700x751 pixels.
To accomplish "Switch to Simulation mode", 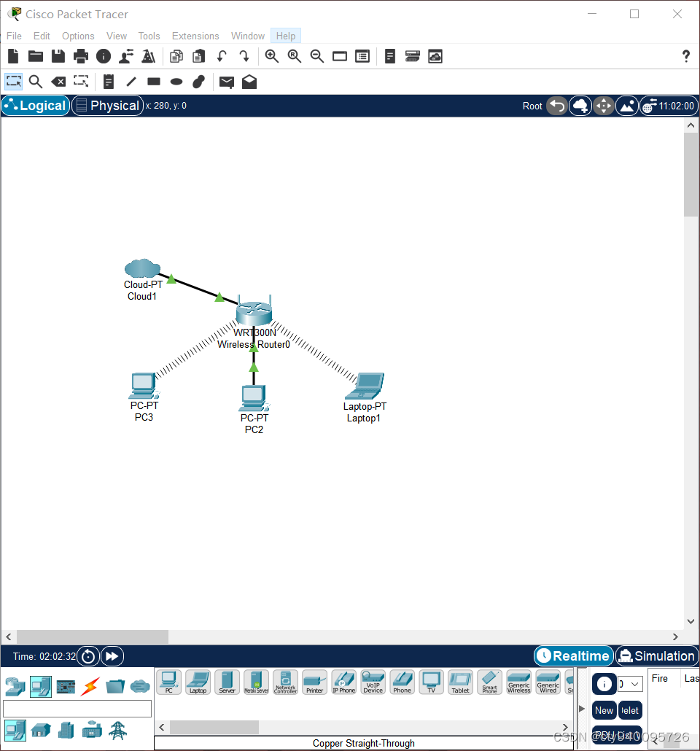I will pos(657,655).
